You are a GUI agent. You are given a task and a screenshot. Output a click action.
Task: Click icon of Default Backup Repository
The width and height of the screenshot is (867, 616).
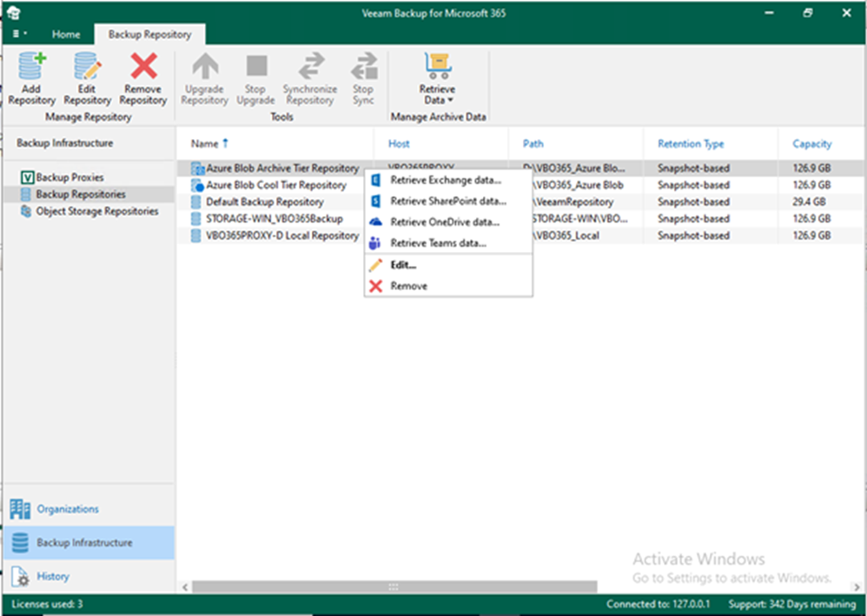[x=195, y=202]
